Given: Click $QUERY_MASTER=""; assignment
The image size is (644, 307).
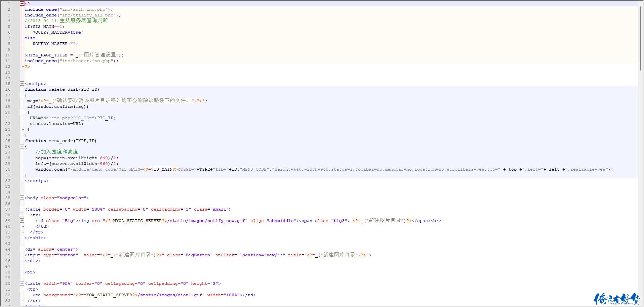Looking at the screenshot, I should coord(55,44).
